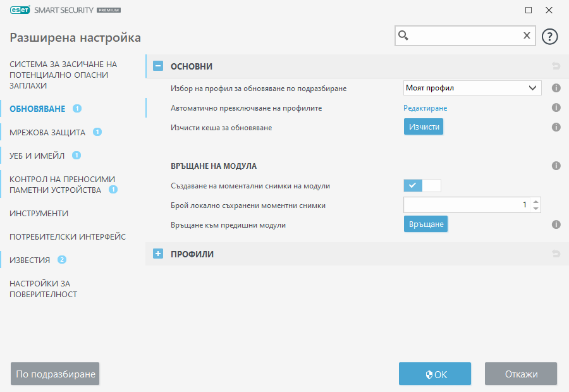Go to Мрежова защита settings
This screenshot has width=569, height=392.
[x=47, y=133]
